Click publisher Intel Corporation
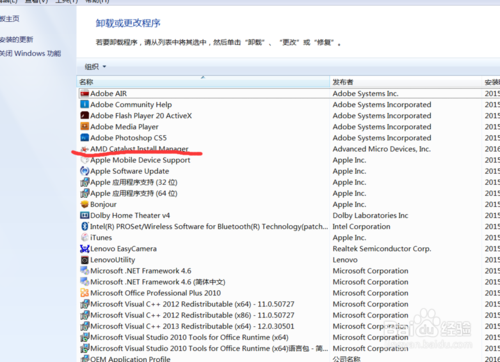Image resolution: width=500 pixels, height=362 pixels. tap(361, 226)
